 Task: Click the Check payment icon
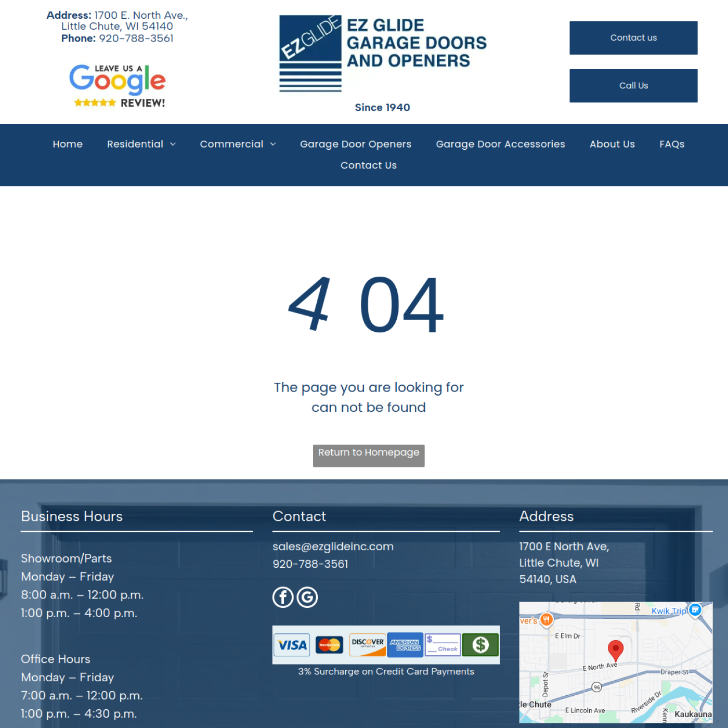tap(443, 645)
